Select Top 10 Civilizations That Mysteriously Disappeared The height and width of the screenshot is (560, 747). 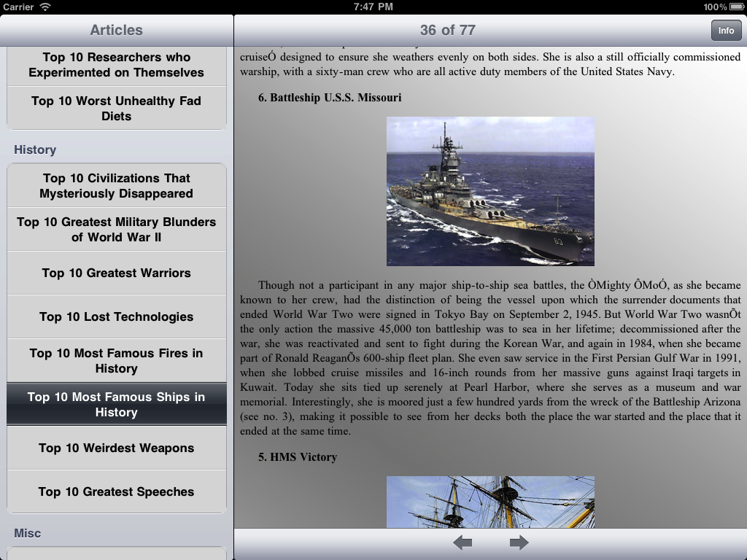[116, 186]
